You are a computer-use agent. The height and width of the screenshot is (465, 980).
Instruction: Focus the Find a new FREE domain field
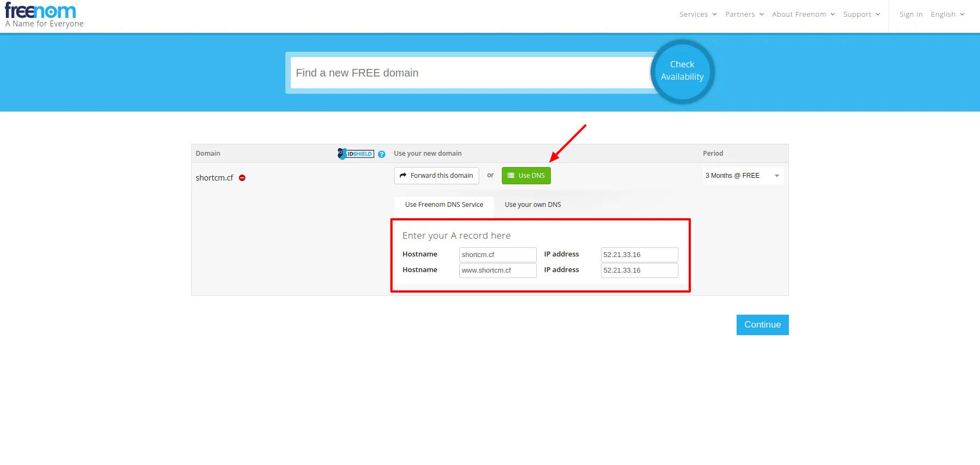(471, 73)
